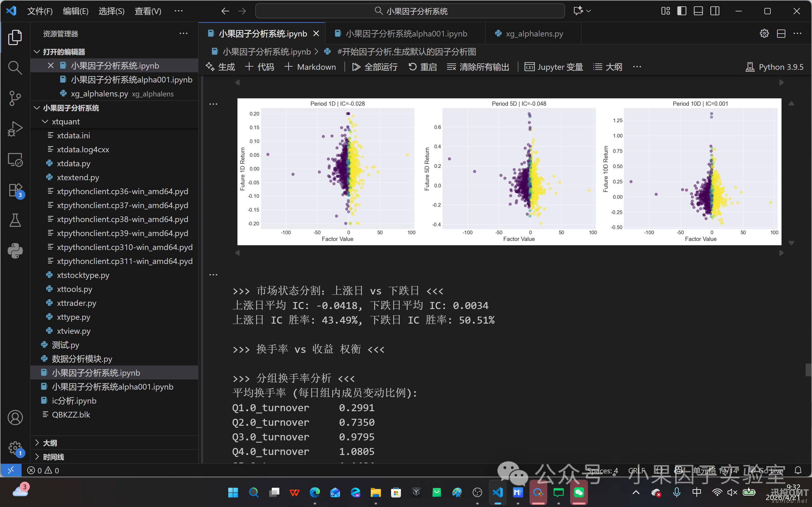Expand the 时间线 section
This screenshot has width=812, height=507.
pos(53,457)
